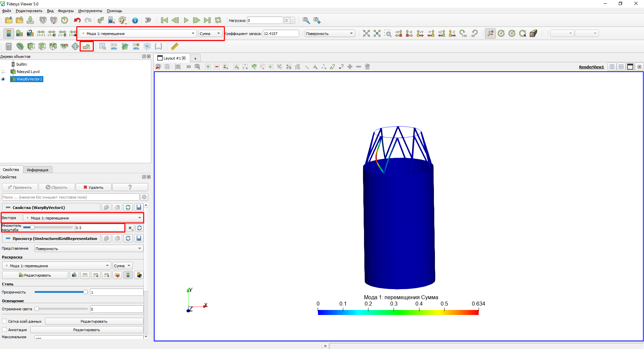Collapse the Просмотр (UnstructuredGridRepresentation) section
The width and height of the screenshot is (644, 349).
8,239
